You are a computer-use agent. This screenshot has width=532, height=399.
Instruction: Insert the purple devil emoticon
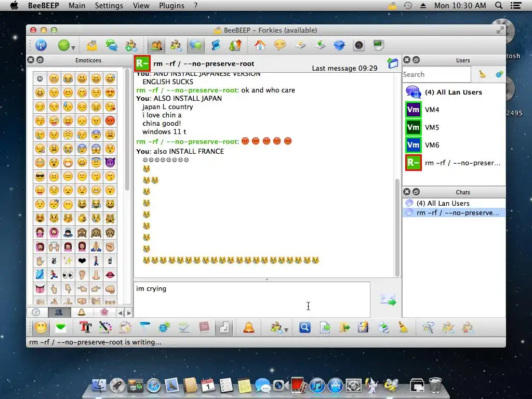pyautogui.click(x=110, y=162)
